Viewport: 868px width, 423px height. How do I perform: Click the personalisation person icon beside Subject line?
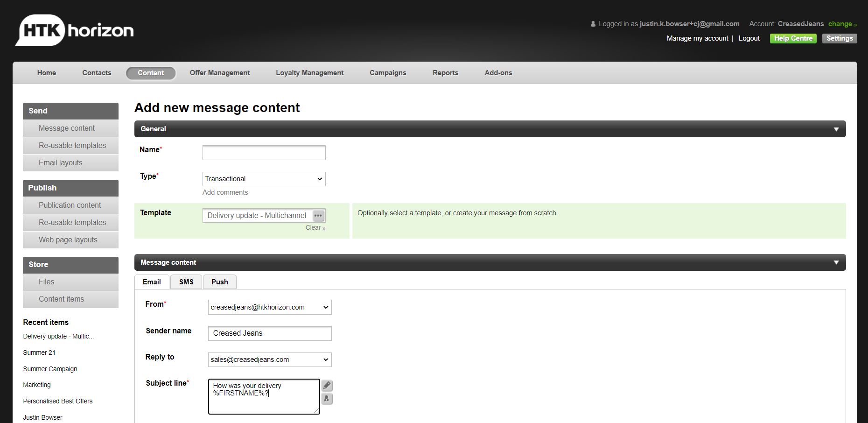tap(327, 399)
